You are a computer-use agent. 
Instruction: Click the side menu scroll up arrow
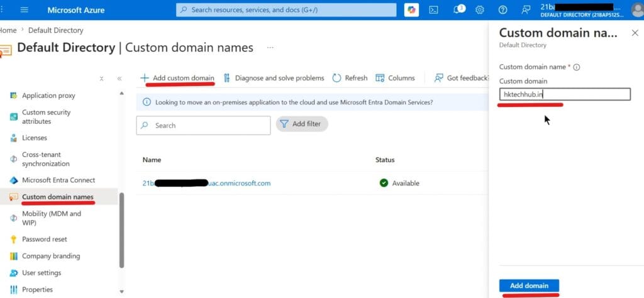pyautogui.click(x=121, y=94)
